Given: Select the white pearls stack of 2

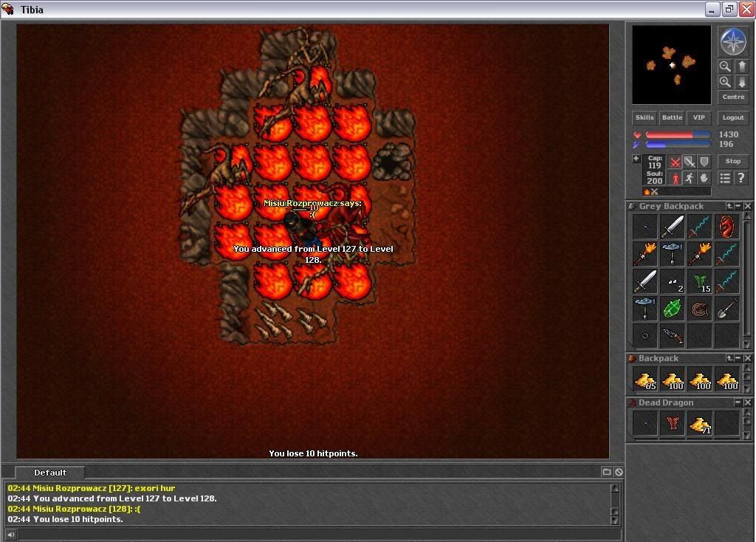Looking at the screenshot, I should (x=672, y=281).
